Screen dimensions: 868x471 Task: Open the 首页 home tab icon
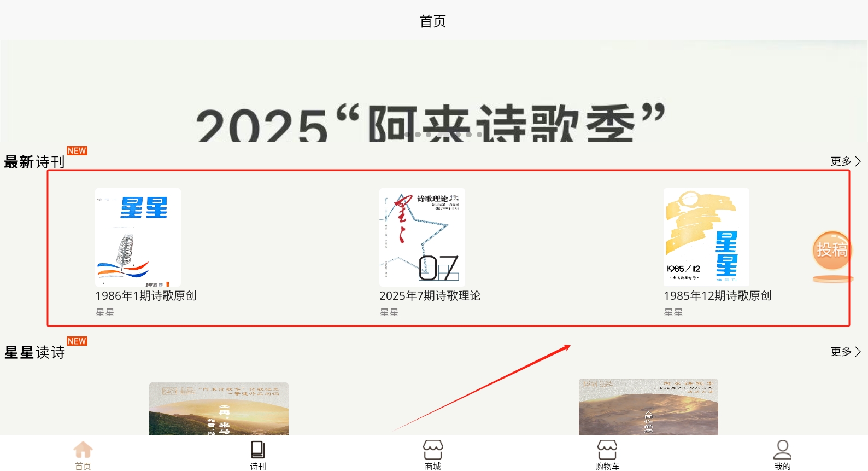(83, 450)
